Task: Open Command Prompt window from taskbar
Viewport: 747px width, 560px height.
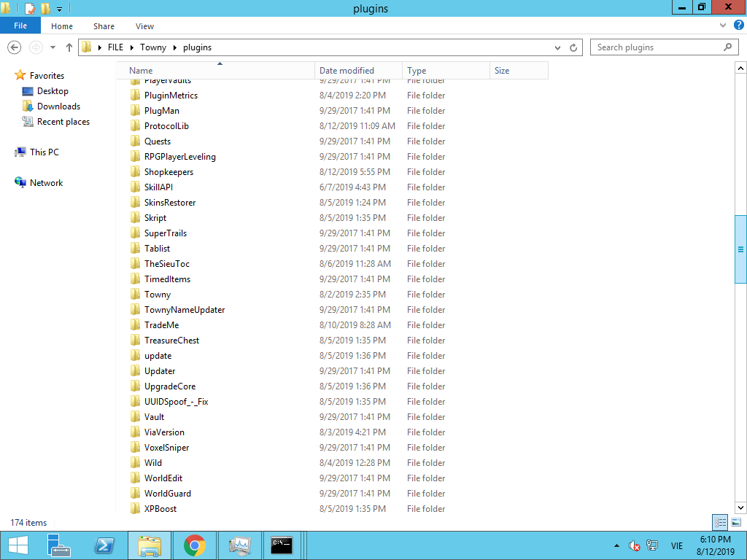Action: (282, 545)
